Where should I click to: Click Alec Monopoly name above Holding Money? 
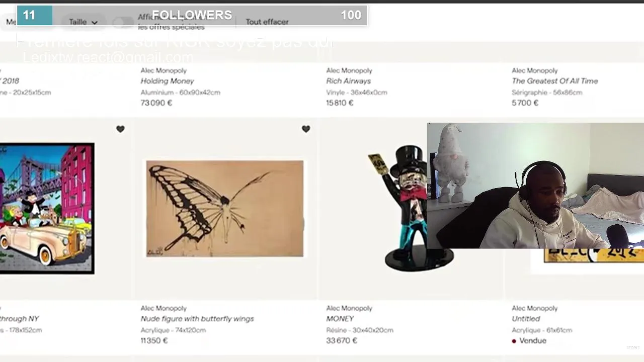[164, 71]
